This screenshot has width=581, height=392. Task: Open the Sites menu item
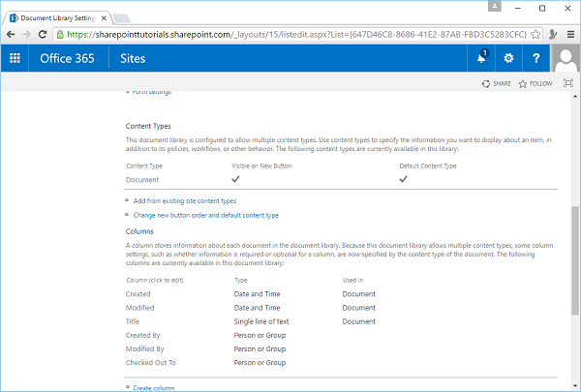(134, 58)
